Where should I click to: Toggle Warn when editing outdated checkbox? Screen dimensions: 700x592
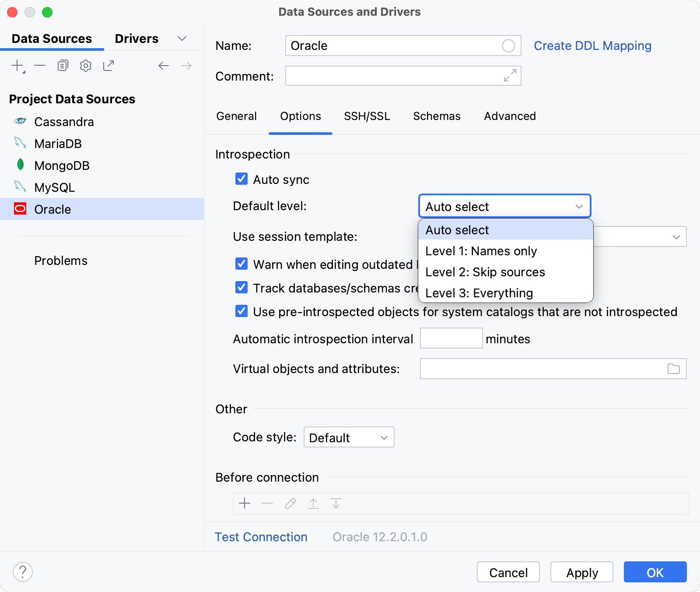click(241, 264)
